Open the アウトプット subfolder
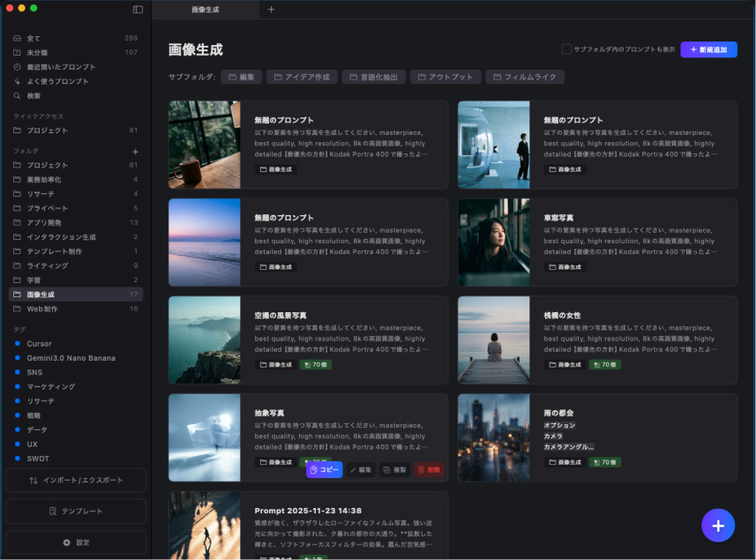Screen dimensions: 756x560 (x=445, y=77)
